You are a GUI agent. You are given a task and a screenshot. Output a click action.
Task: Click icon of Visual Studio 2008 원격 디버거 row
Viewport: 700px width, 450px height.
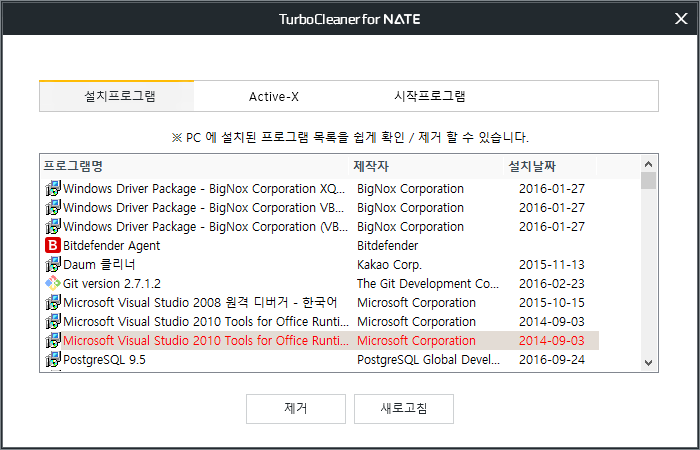pyautogui.click(x=53, y=302)
